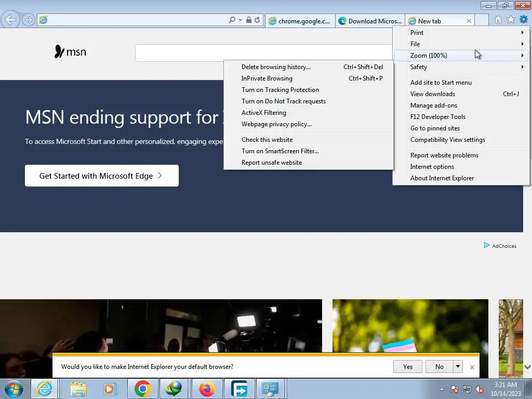Turn on Tracking Protection

(x=309, y=90)
